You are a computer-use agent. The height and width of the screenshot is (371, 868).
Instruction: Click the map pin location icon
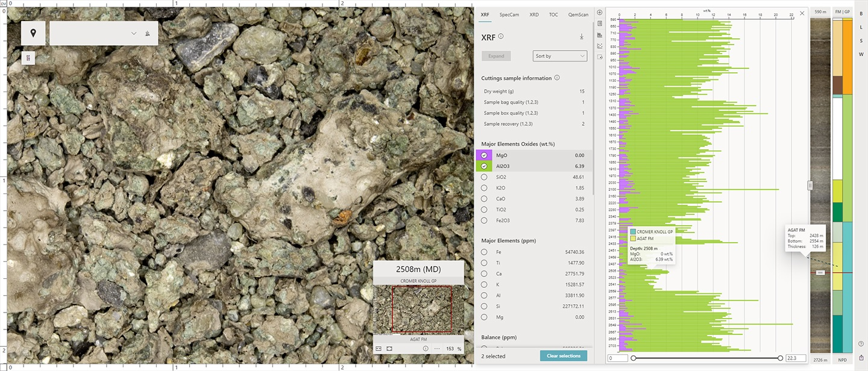[33, 33]
